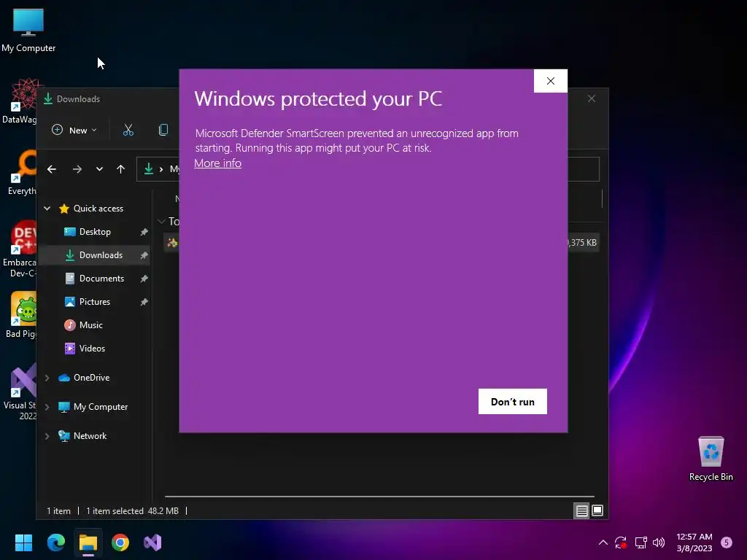
Task: Click the New button in Downloads window
Action: (x=75, y=130)
